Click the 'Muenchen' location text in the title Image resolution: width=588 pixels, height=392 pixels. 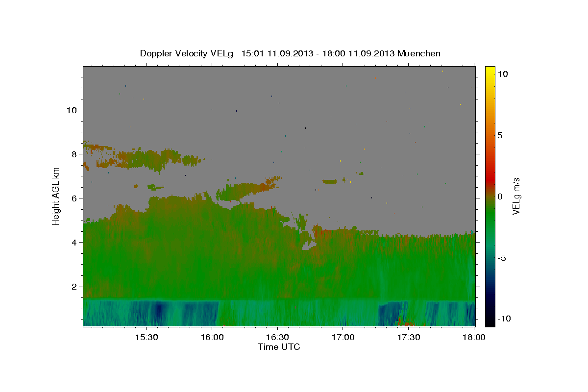click(x=419, y=53)
